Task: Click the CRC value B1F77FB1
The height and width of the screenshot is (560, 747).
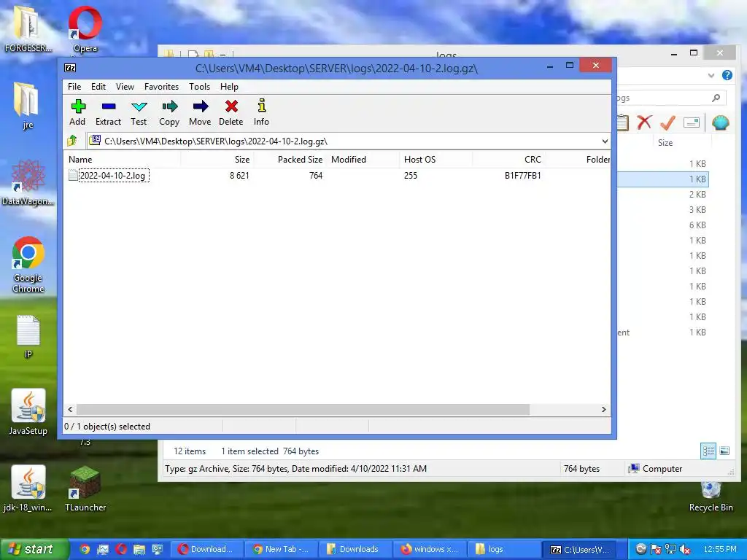Action: point(522,175)
